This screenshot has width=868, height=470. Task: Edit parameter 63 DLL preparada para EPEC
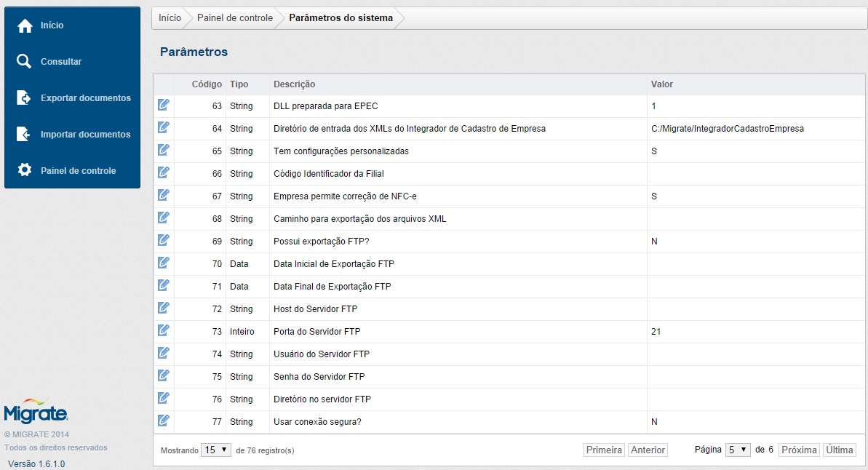[x=163, y=105]
